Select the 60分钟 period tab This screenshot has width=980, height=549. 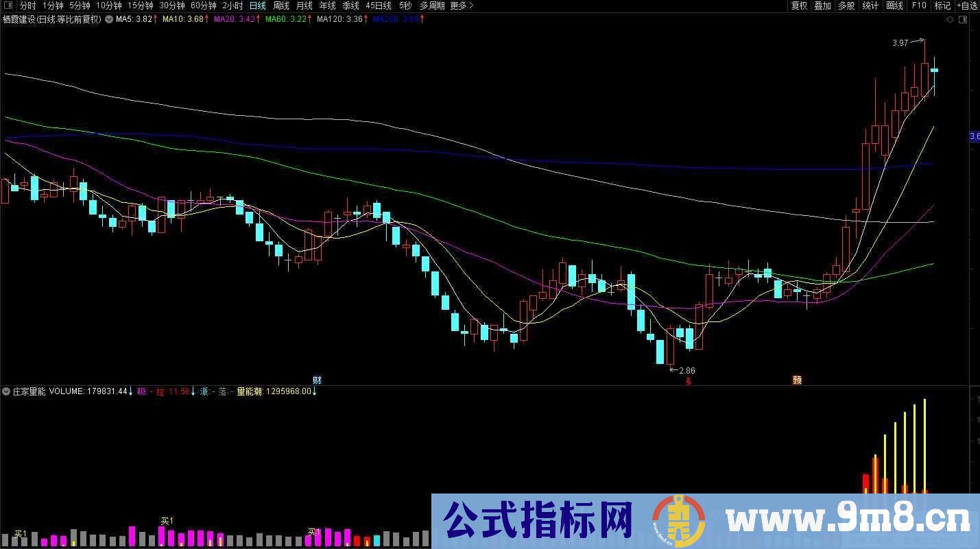point(204,5)
